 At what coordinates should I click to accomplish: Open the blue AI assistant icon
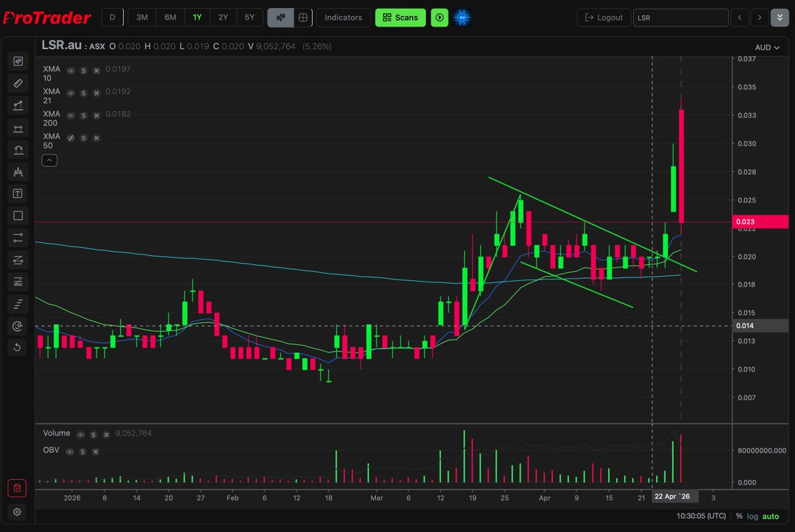click(462, 17)
